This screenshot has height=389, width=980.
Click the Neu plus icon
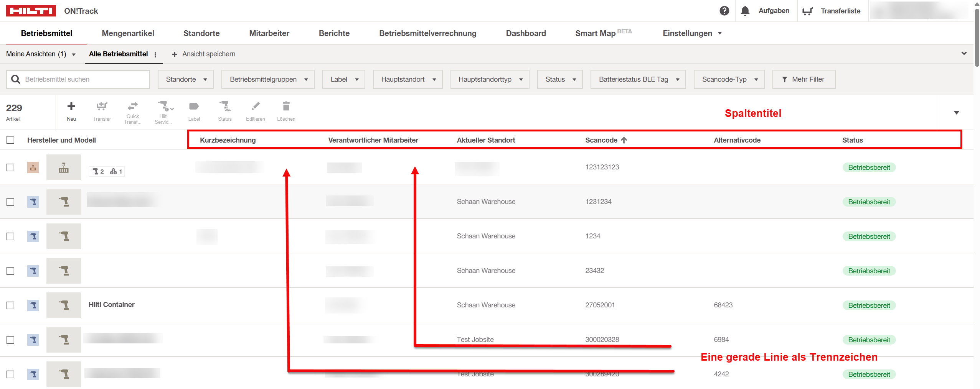(71, 107)
